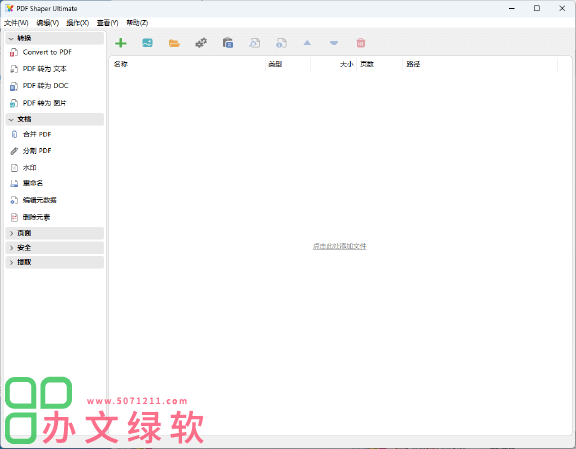Viewport: 576px width, 449px height.
Task: Open the 操作(X) menu
Action: (78, 23)
